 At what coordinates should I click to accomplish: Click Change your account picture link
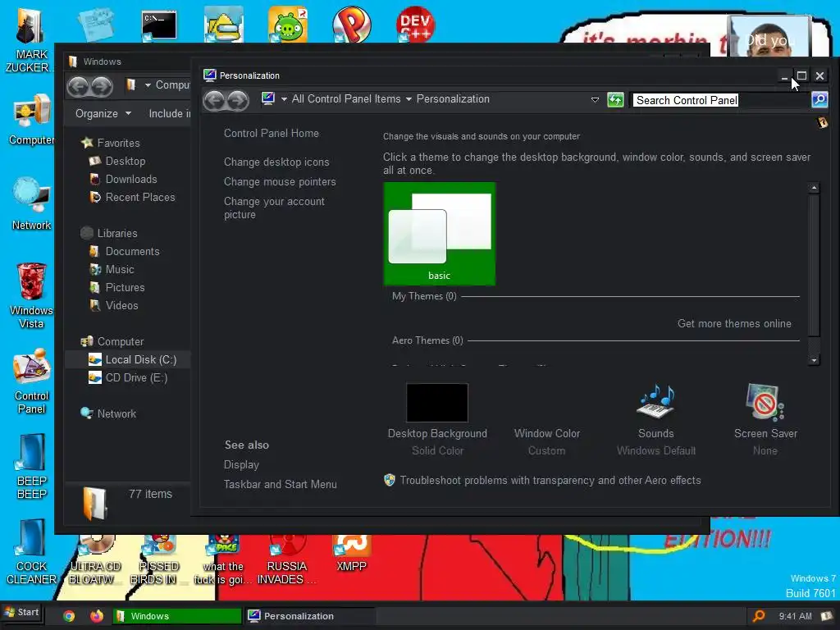tap(274, 208)
